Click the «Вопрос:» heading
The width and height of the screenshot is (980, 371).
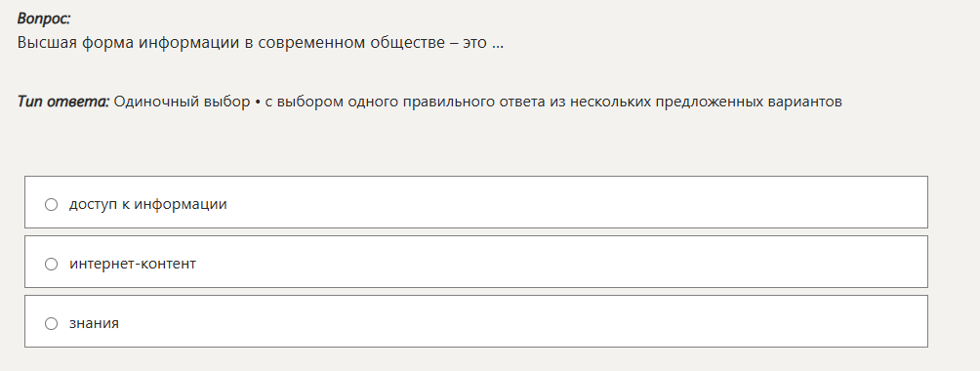tap(44, 19)
